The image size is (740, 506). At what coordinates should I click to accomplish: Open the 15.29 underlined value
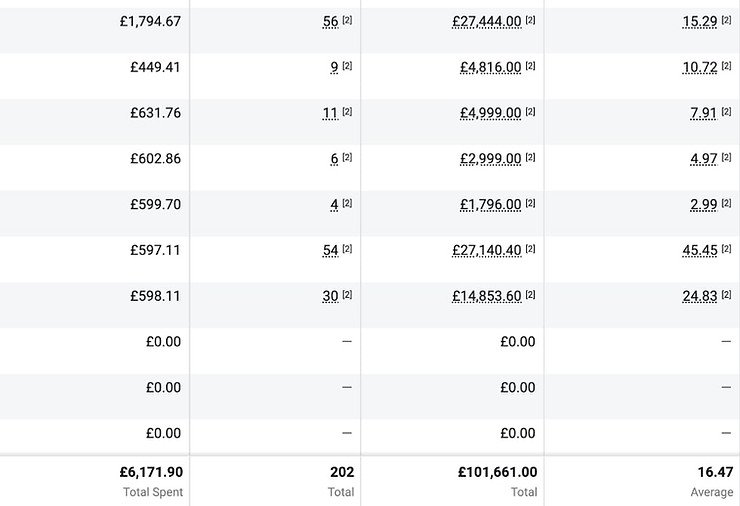click(x=699, y=21)
